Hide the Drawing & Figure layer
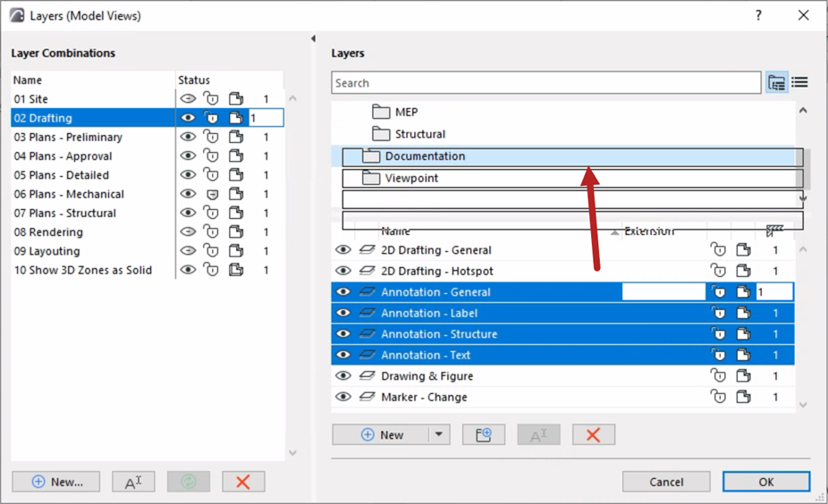Image resolution: width=828 pixels, height=504 pixels. [x=343, y=375]
